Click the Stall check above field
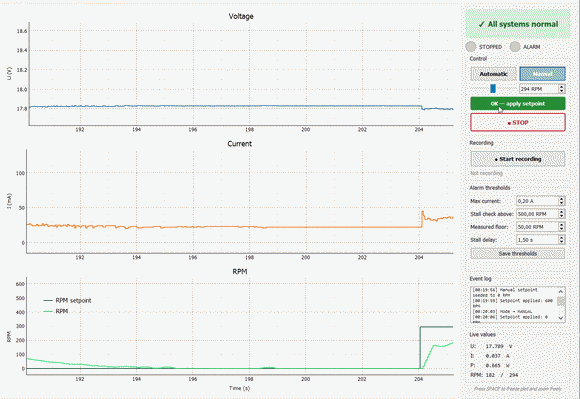The width and height of the screenshot is (580, 399). pyautogui.click(x=537, y=214)
